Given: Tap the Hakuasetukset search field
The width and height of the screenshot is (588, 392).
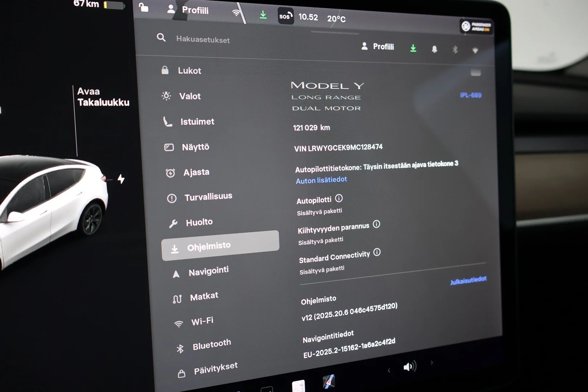Looking at the screenshot, I should [x=203, y=40].
